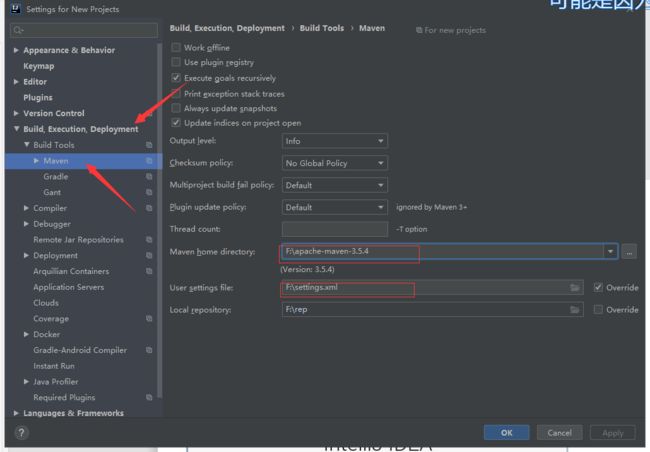Click the project-level icon next to Deployment
Image resolution: width=650 pixels, height=452 pixels.
click(149, 255)
